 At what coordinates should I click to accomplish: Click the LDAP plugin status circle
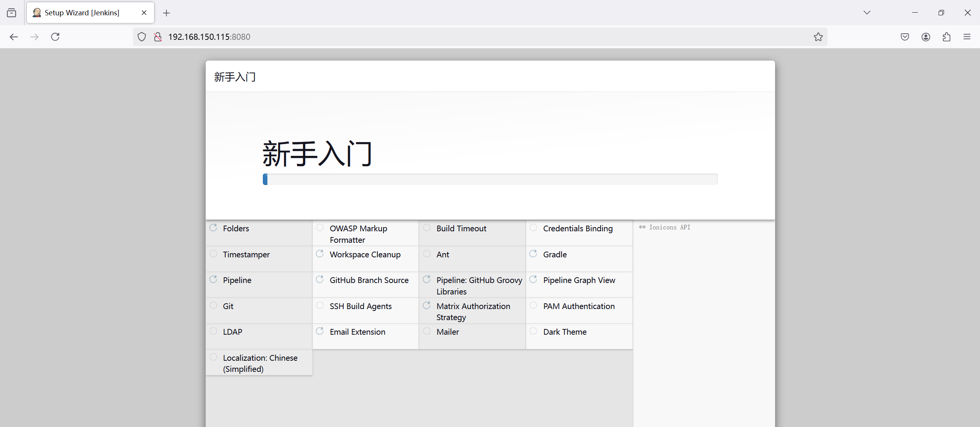(x=213, y=331)
